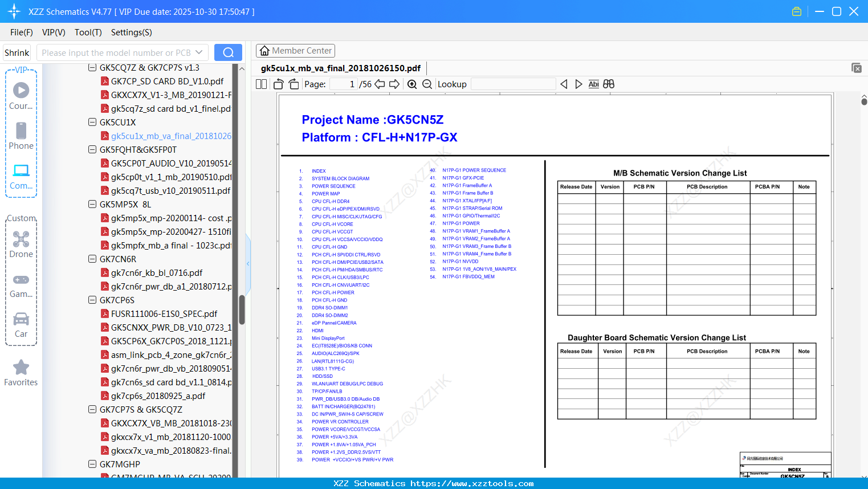Click the "USB3.1 TYPE-C" index entry
This screenshot has width=868, height=489.
tap(328, 369)
